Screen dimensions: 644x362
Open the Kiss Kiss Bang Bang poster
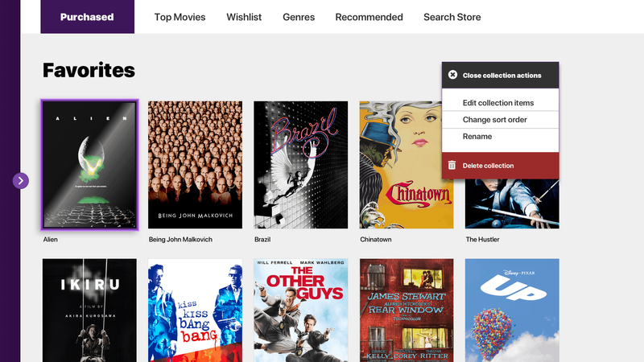click(x=195, y=311)
